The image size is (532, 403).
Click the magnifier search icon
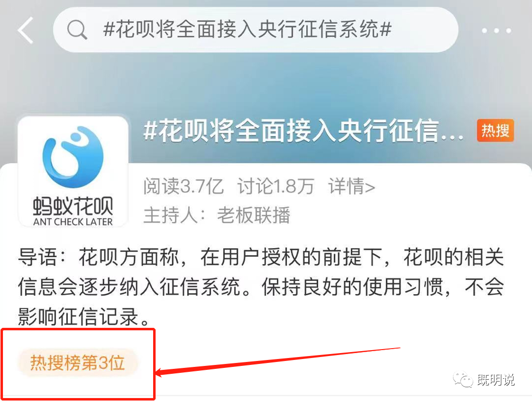point(78,30)
